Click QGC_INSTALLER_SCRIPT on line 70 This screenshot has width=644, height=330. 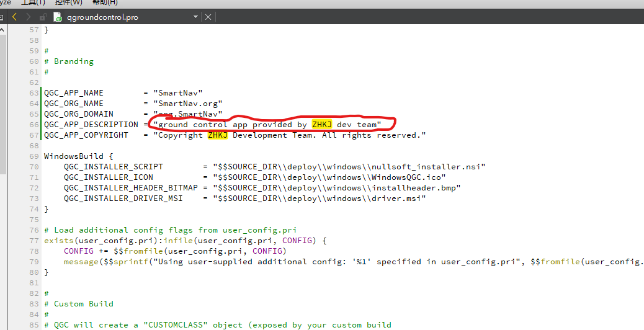tap(114, 167)
